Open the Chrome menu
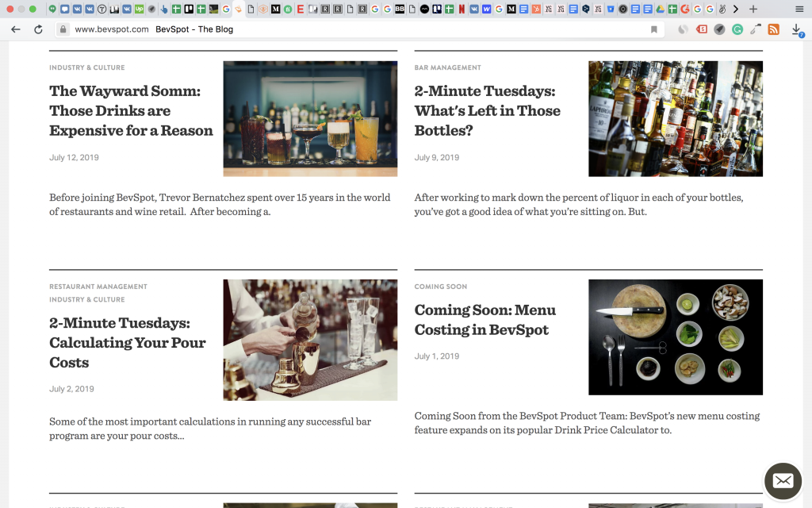This screenshot has height=508, width=812. (799, 9)
